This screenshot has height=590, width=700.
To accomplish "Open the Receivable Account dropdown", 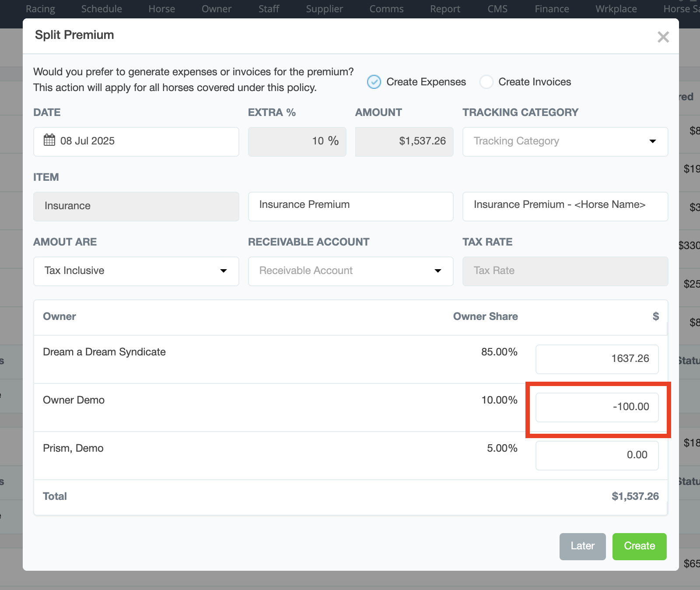I will click(350, 271).
